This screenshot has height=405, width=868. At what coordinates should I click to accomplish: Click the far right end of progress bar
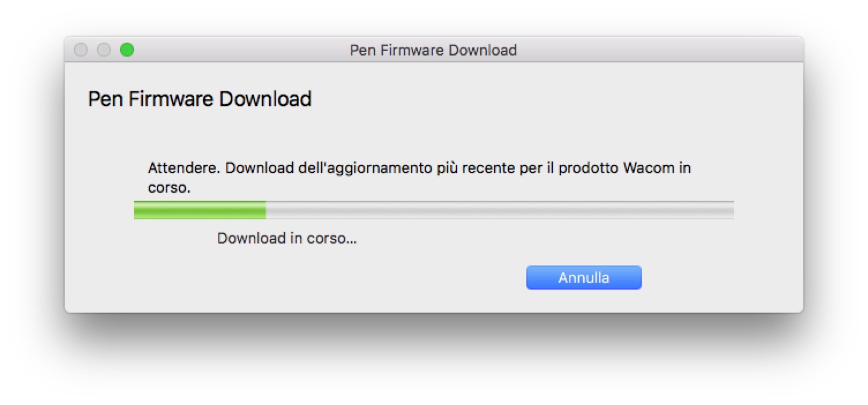731,210
